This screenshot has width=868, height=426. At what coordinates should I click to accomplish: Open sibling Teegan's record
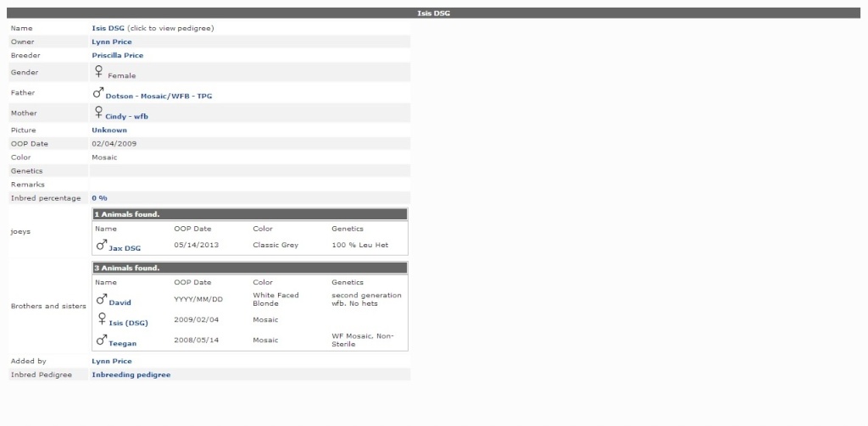(x=122, y=344)
